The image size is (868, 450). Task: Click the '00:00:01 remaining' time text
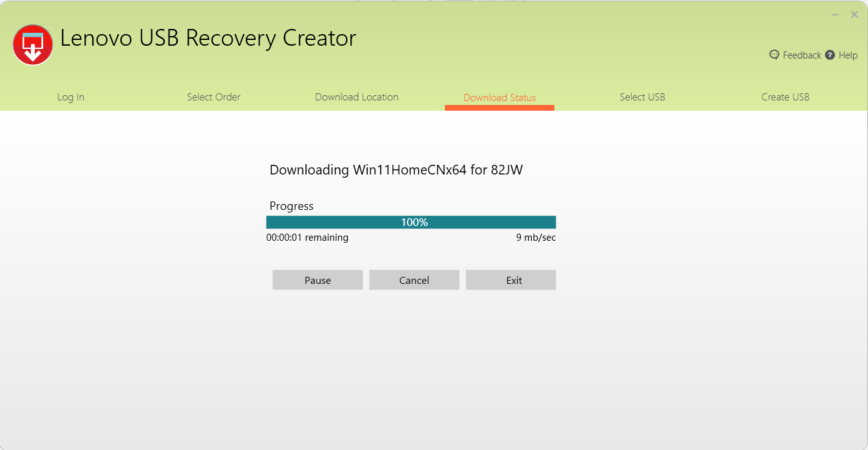[307, 238]
